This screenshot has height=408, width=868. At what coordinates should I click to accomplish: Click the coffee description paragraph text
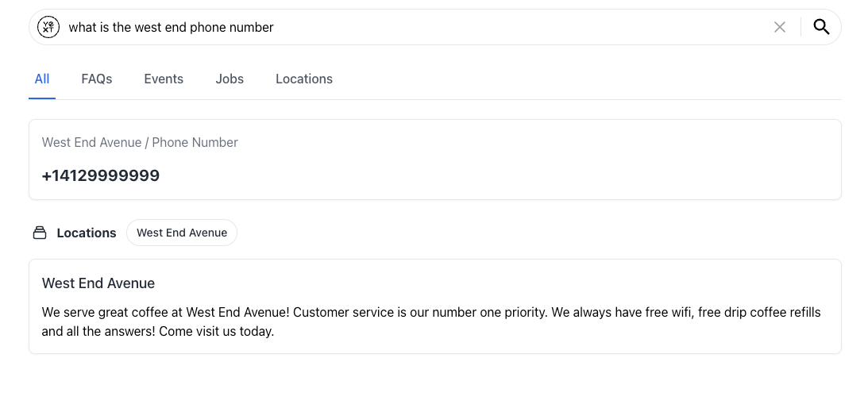[x=431, y=321]
